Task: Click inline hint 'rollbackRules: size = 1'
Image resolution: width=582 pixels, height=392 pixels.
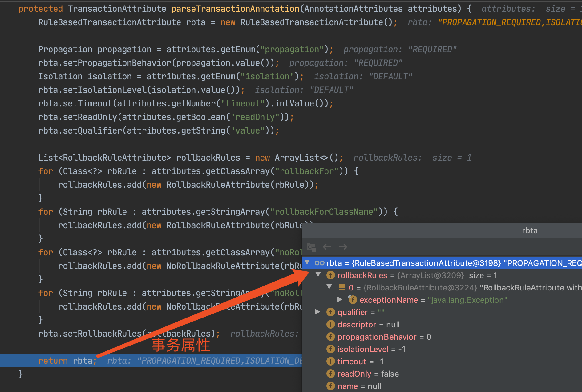Action: (x=412, y=158)
